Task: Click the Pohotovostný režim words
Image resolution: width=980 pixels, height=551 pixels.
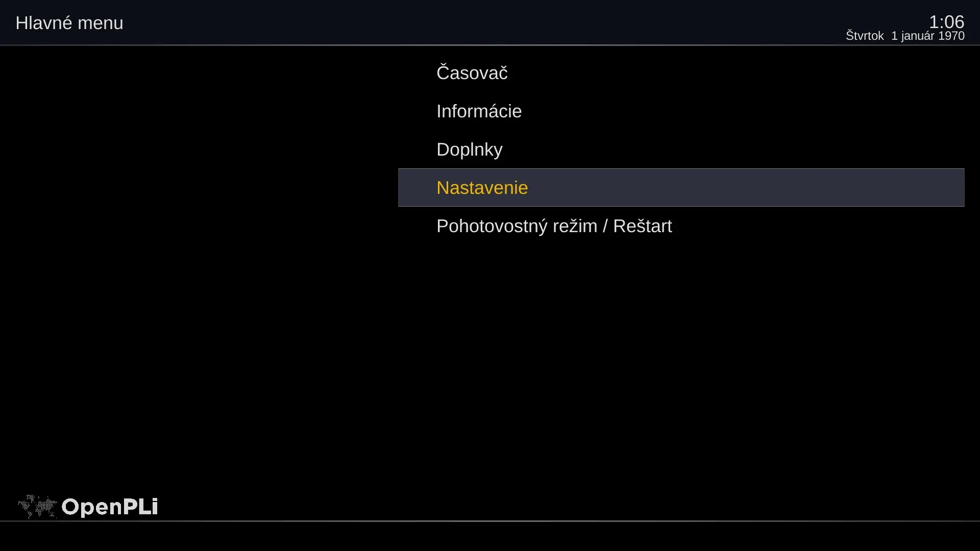Action: click(x=517, y=226)
